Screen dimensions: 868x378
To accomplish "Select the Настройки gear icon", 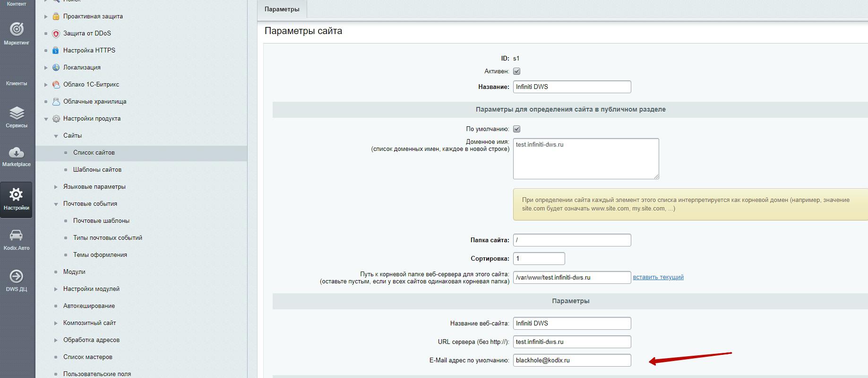I will coord(16,194).
